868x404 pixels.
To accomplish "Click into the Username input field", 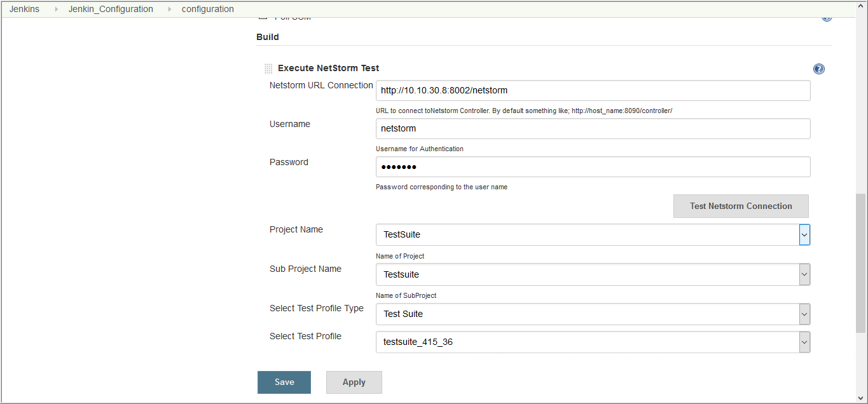I will click(x=593, y=128).
